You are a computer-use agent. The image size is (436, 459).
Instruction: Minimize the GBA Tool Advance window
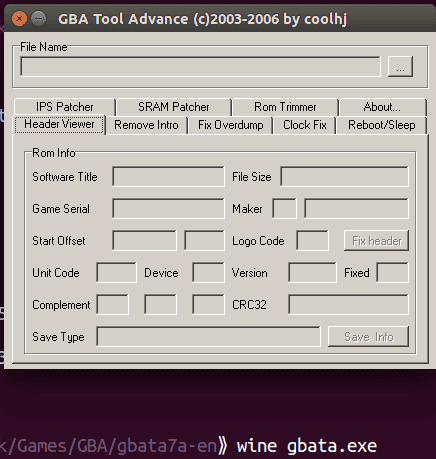tap(39, 18)
